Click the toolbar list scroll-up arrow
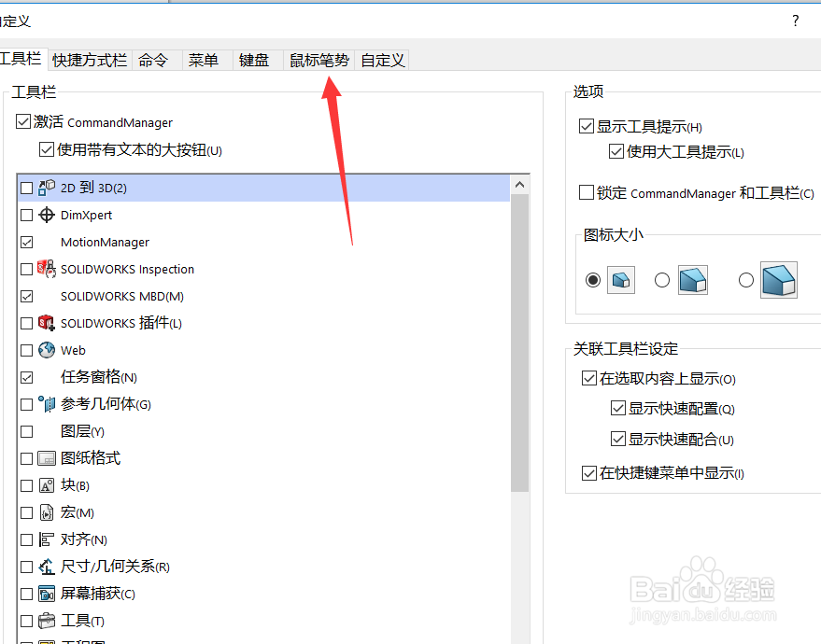Image resolution: width=821 pixels, height=644 pixels. point(519,184)
